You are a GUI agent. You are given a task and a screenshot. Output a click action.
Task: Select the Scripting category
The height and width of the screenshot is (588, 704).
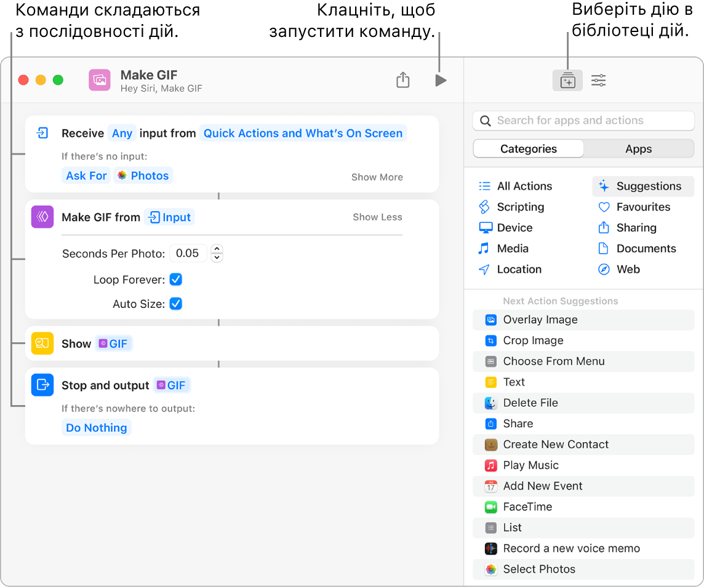click(x=520, y=207)
